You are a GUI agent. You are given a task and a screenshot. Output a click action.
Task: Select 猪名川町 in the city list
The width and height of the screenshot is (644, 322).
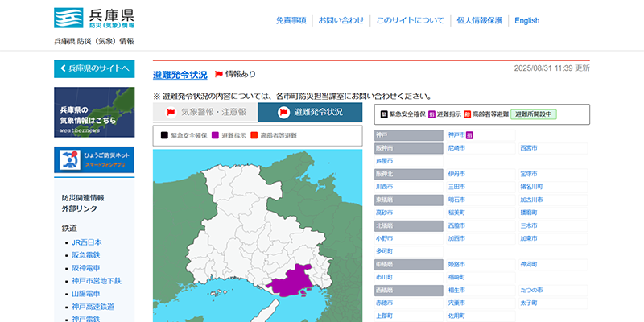531,187
